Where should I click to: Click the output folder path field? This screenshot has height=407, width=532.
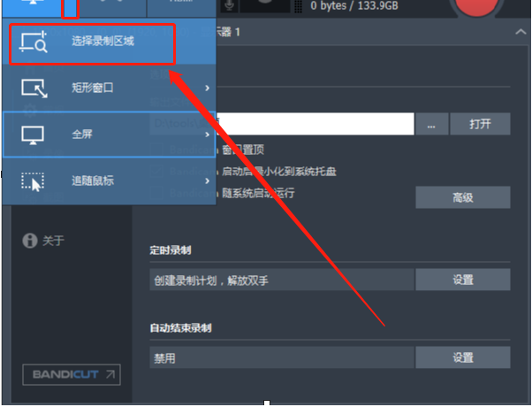click(282, 124)
